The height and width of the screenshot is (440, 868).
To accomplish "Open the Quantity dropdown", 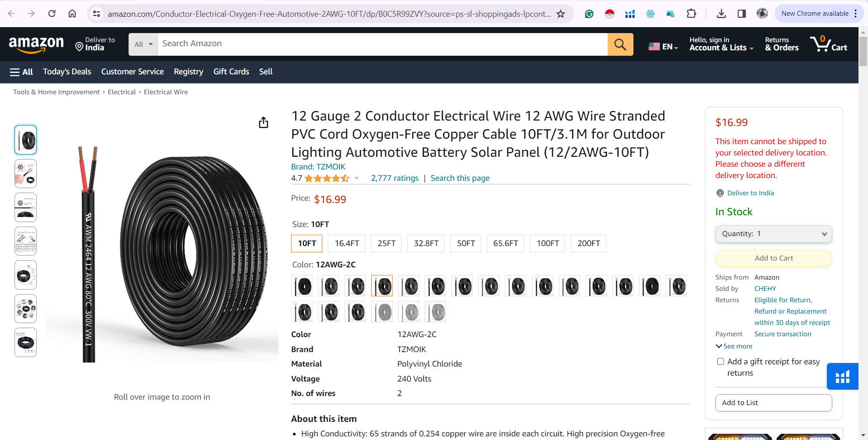I will coord(773,234).
